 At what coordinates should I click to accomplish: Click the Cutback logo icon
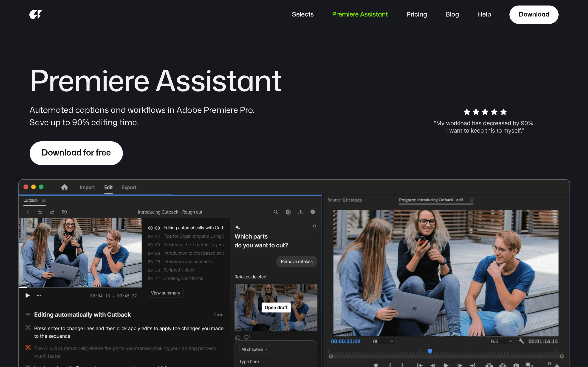pyautogui.click(x=35, y=14)
